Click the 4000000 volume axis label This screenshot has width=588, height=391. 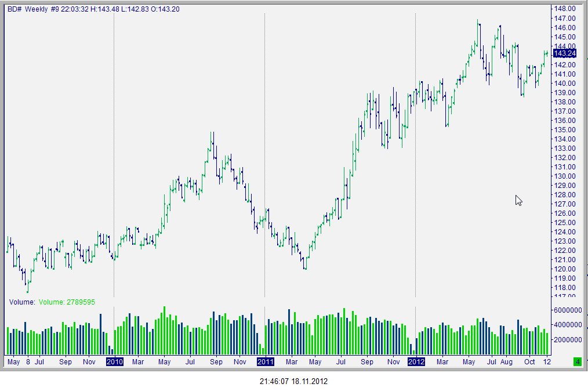point(568,325)
